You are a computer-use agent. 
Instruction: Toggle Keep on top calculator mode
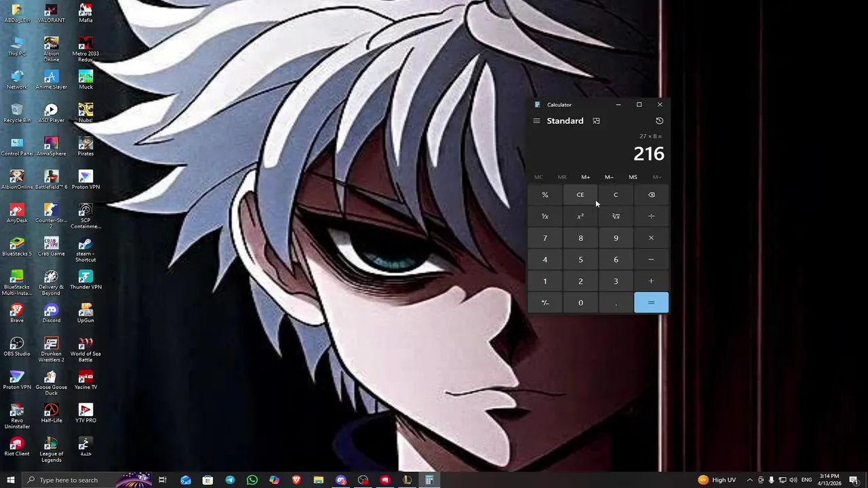596,121
